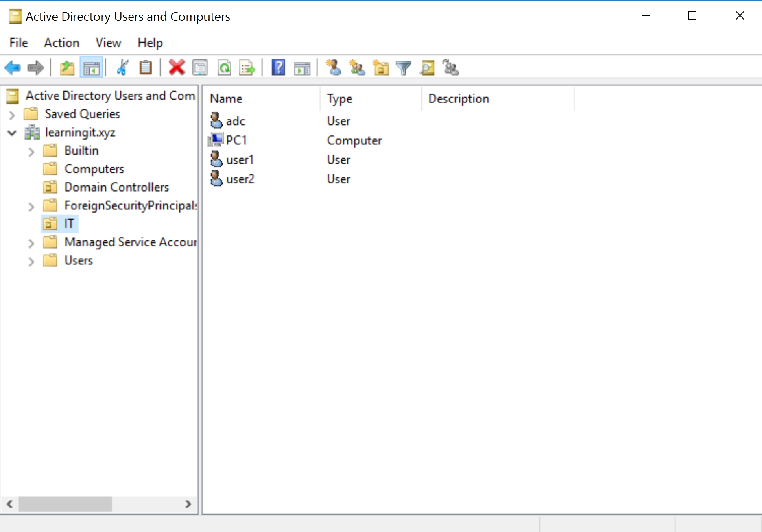Click the Find objects magnifier icon
The width and height of the screenshot is (762, 532).
pos(427,68)
